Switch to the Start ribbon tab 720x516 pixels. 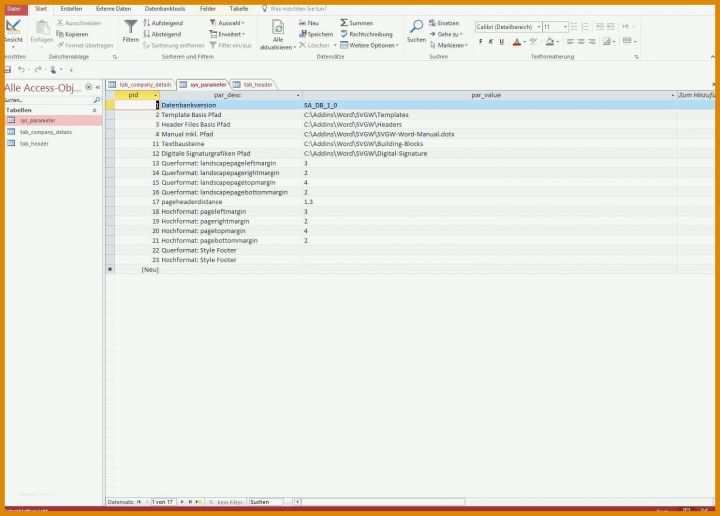coord(41,9)
